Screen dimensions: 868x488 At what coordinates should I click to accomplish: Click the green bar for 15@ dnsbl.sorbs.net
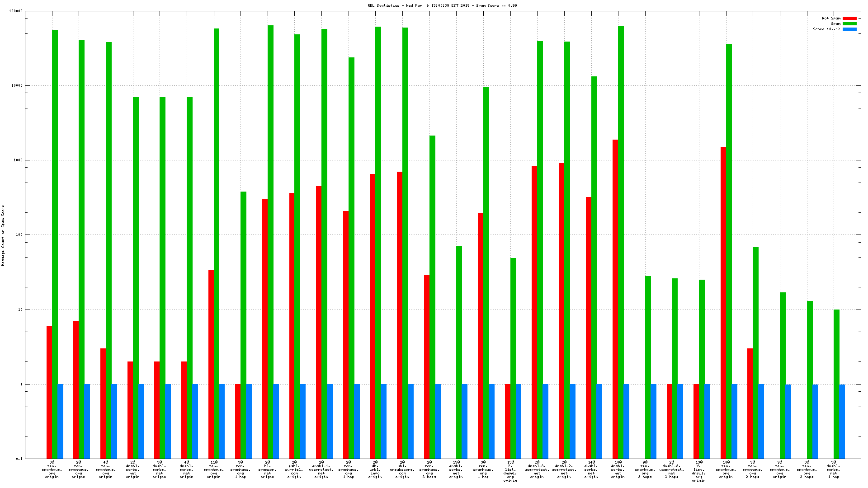(459, 352)
